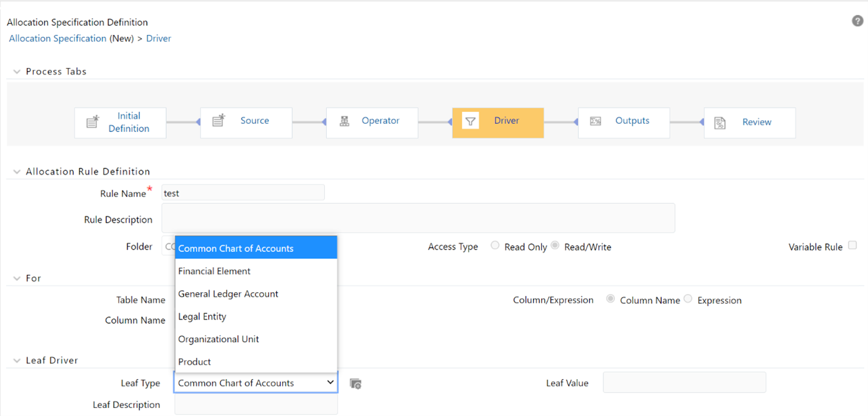The image size is (868, 416).
Task: Go to the Source process tab
Action: click(246, 123)
